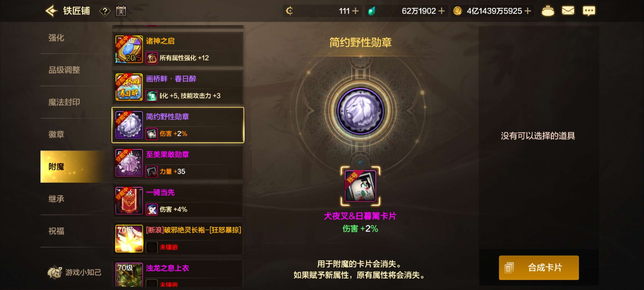
Task: Add fatigue points with plus icon
Action: pos(355,11)
